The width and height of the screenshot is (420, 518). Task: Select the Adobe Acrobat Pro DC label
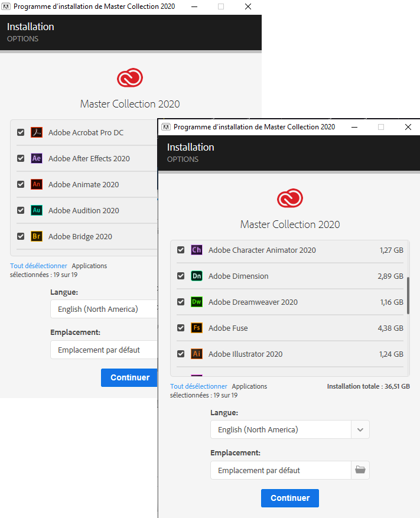click(x=86, y=132)
